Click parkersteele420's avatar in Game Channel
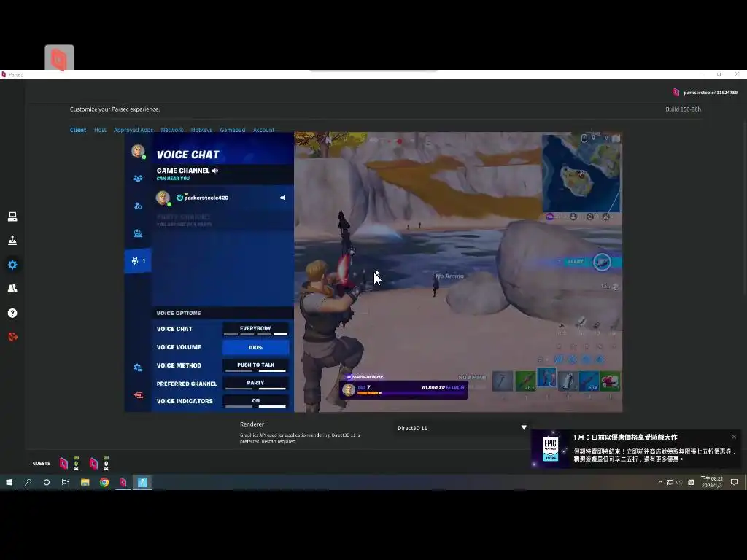This screenshot has height=560, width=747. coord(163,198)
